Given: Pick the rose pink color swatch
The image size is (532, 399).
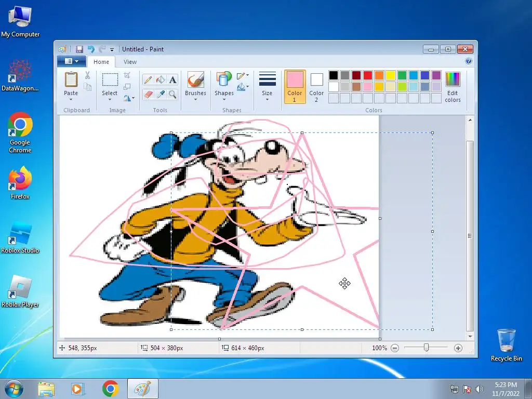Looking at the screenshot, I should coord(368,87).
